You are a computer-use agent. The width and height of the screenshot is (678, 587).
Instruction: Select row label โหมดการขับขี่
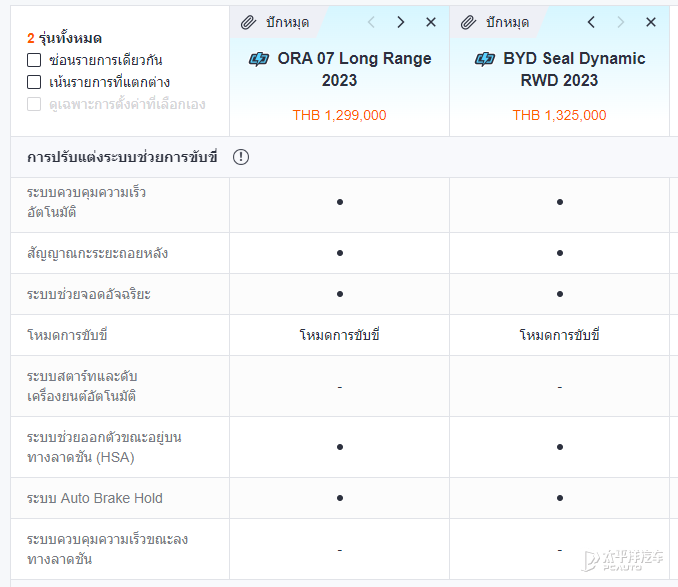point(67,335)
